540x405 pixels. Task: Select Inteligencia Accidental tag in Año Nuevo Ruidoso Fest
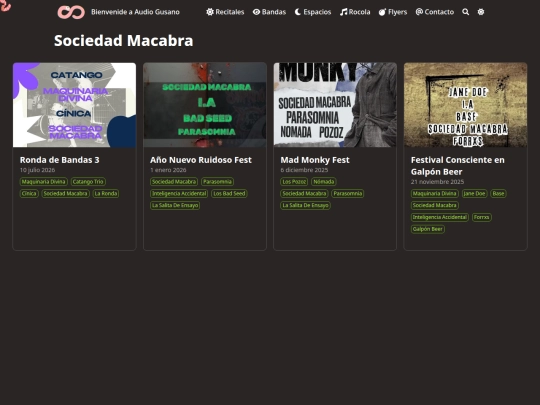click(x=179, y=194)
